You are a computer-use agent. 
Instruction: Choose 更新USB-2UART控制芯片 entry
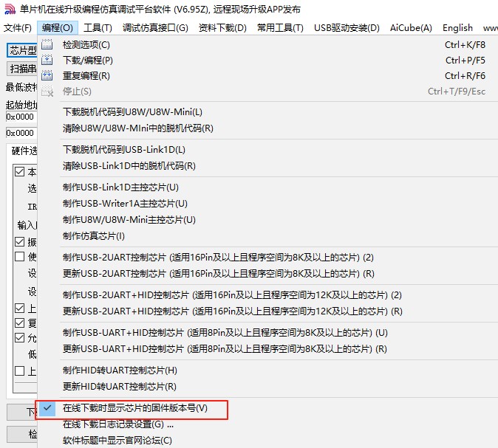[x=267, y=274]
